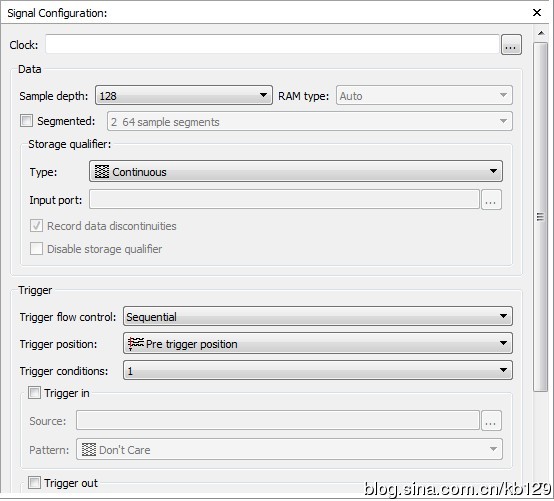Image resolution: width=554 pixels, height=501 pixels.
Task: Close the Signal Configuration panel
Action: [537, 13]
